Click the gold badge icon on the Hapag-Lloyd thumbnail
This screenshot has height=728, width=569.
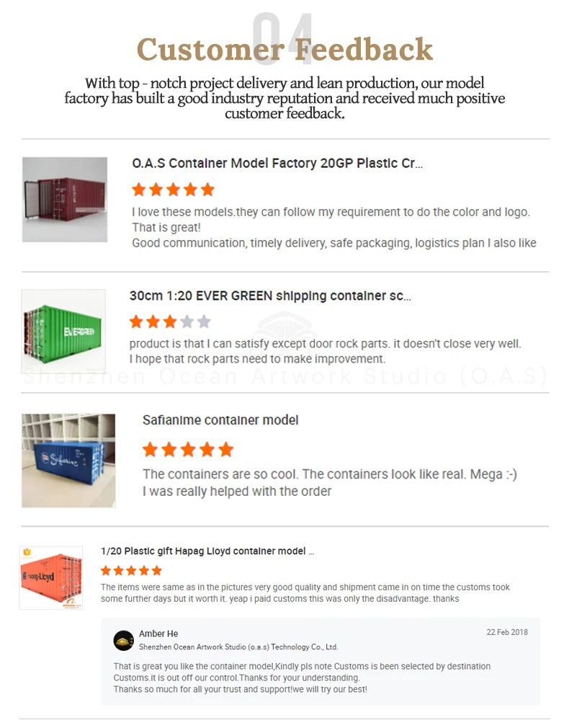coord(27,552)
